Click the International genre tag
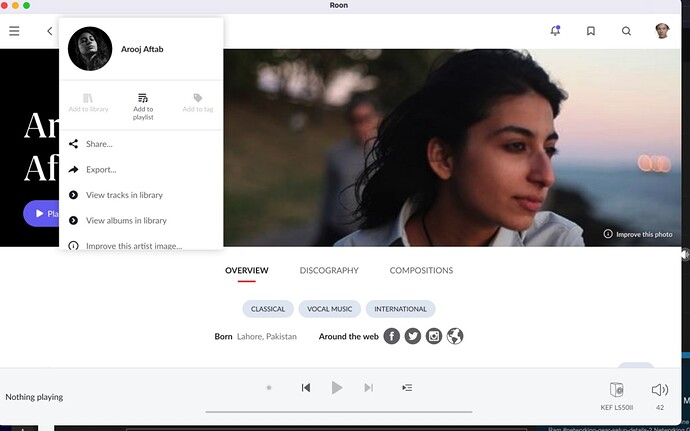The image size is (690, 431). [x=400, y=309]
